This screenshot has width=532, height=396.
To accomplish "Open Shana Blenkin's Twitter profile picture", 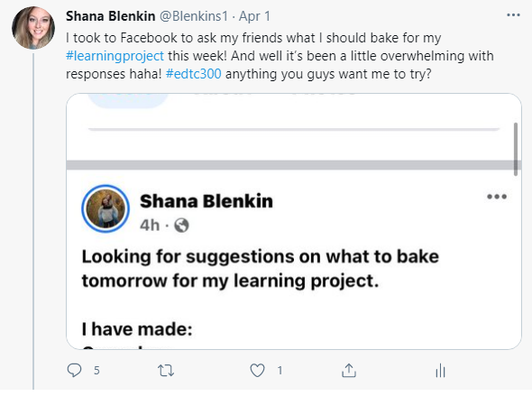I will [32, 28].
